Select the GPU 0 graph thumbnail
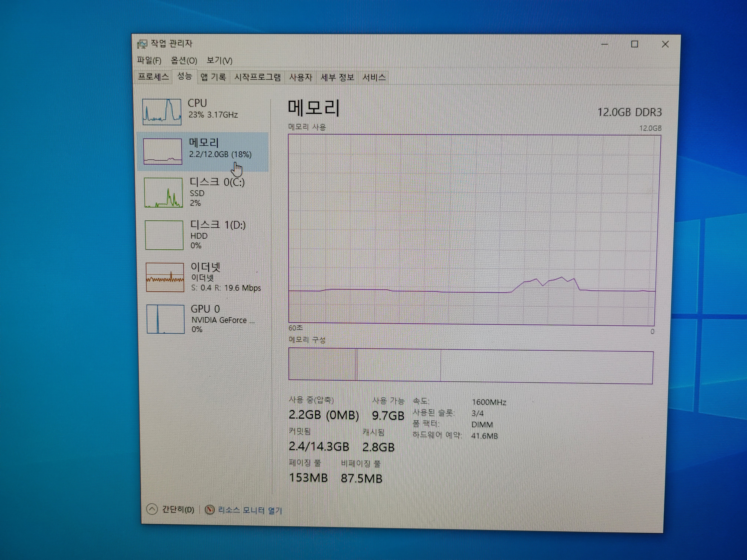747x560 pixels. 165,319
